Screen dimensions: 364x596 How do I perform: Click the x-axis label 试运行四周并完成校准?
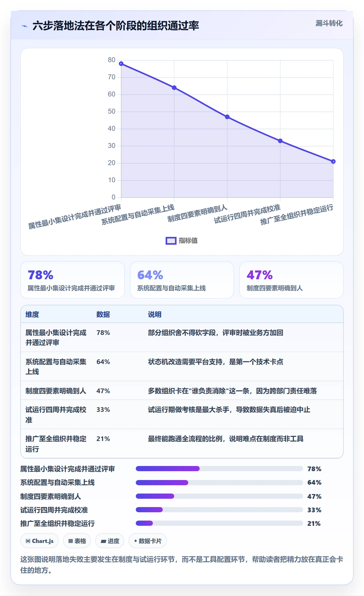[247, 214]
